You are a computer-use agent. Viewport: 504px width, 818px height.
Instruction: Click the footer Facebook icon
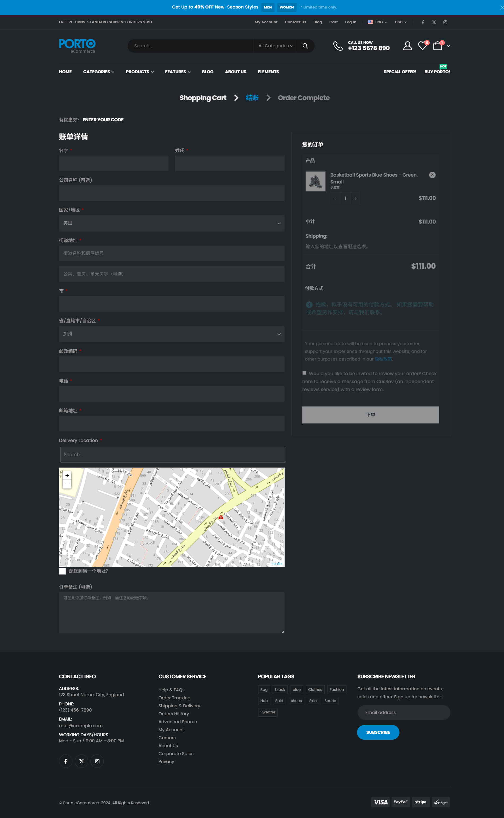[66, 761]
